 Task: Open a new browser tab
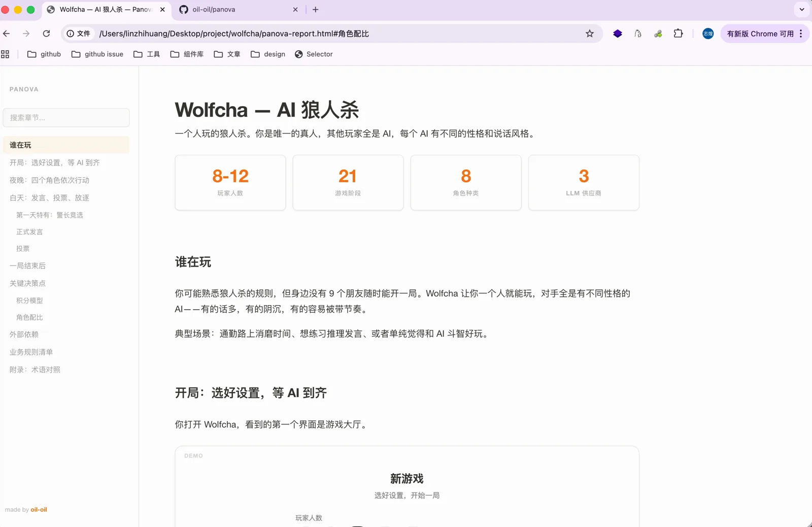coord(316,10)
